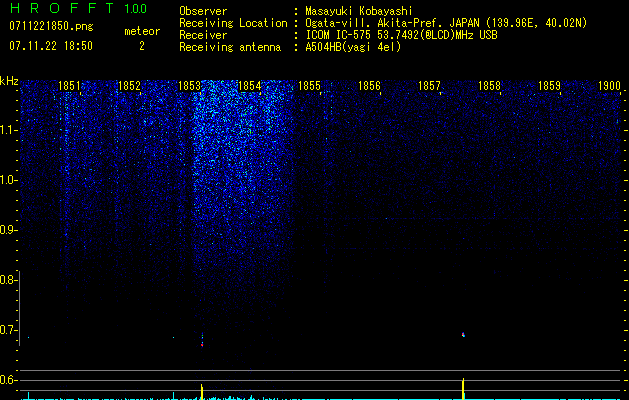Viewport: 629px width, 400px height.
Task: Click the 0.7 kHz axis label
Action: (x=8, y=330)
